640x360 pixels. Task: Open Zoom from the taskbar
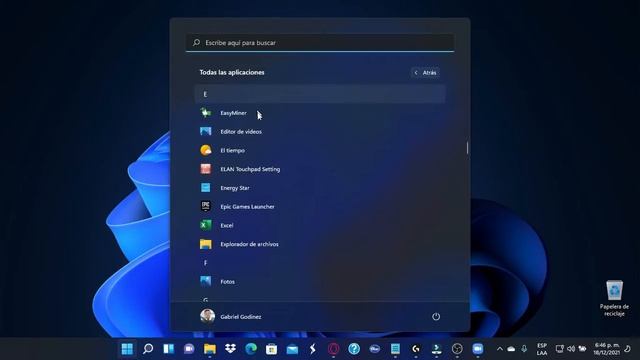click(478, 349)
